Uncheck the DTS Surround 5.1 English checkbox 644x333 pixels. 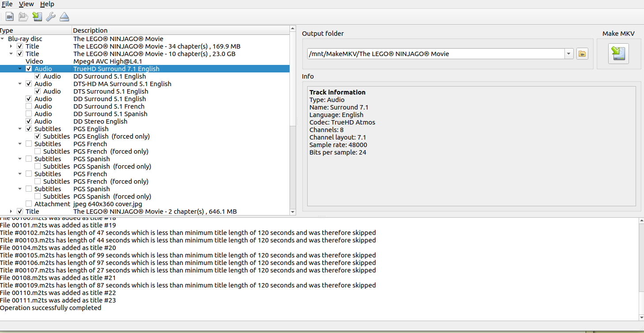coord(38,91)
